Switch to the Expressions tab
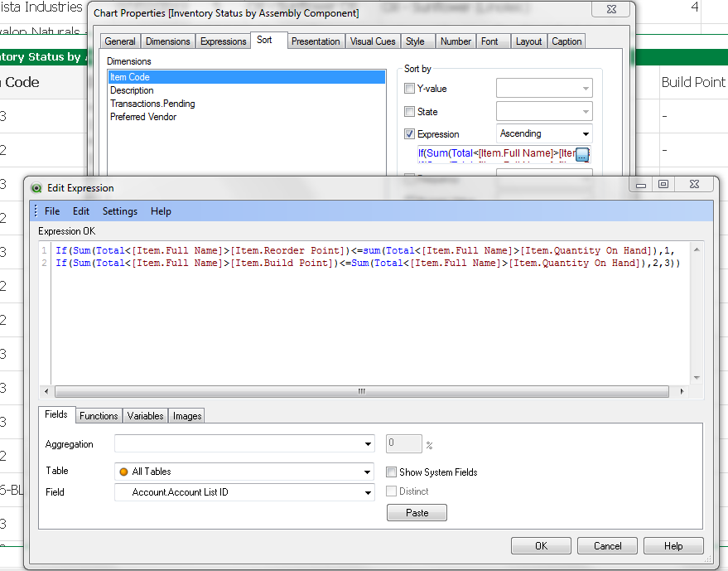 click(x=224, y=41)
